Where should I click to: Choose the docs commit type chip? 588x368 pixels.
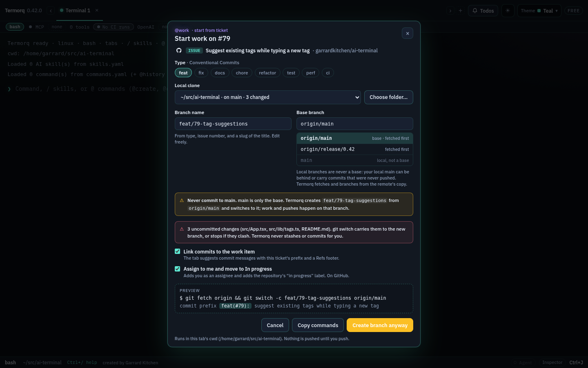click(220, 73)
